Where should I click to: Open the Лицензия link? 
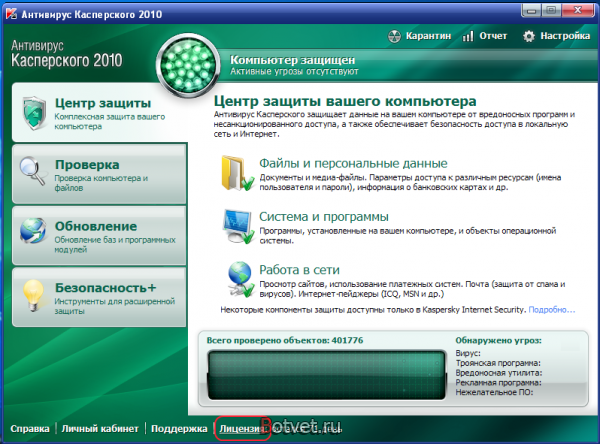tap(242, 429)
